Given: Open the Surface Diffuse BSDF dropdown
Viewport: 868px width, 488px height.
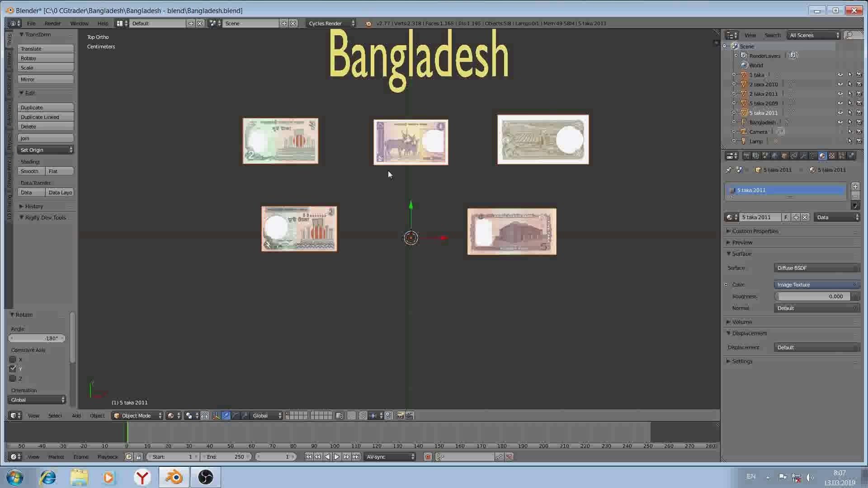Looking at the screenshot, I should coord(817,268).
